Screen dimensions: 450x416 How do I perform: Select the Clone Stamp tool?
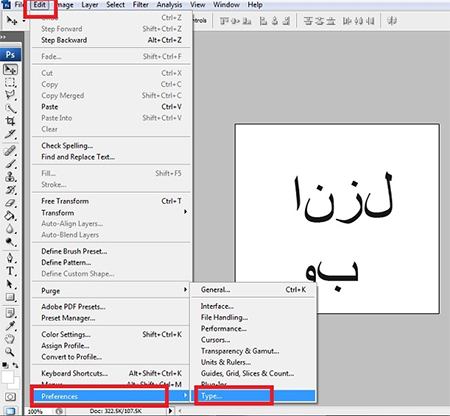[10, 177]
